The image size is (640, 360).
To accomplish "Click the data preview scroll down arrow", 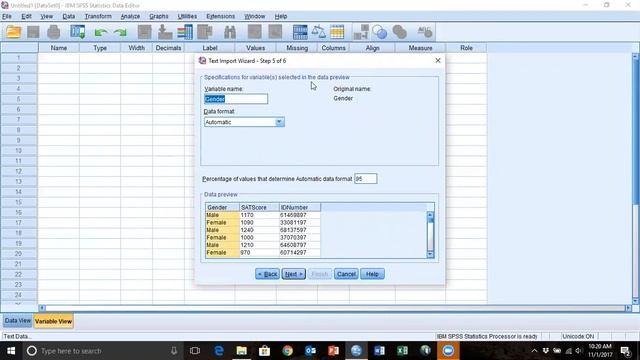I will 430,254.
